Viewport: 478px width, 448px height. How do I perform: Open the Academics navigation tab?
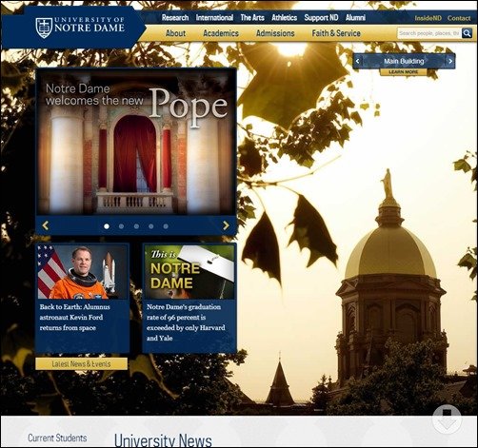[x=221, y=33]
